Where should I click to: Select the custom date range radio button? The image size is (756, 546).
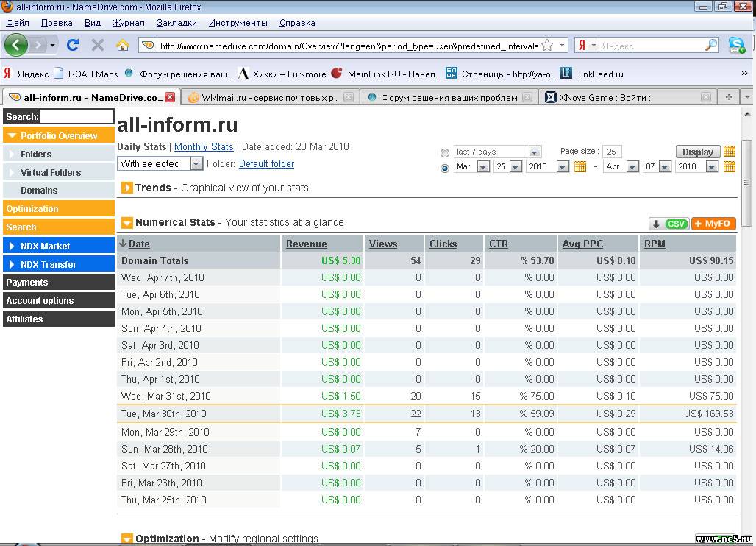444,168
